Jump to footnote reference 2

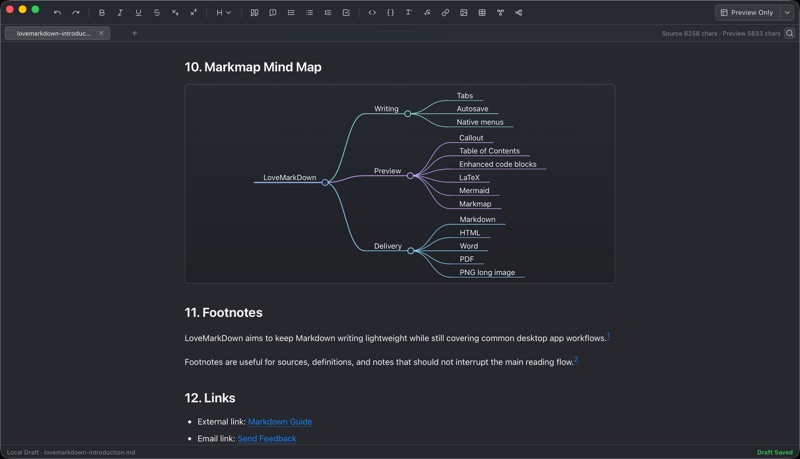(x=576, y=360)
